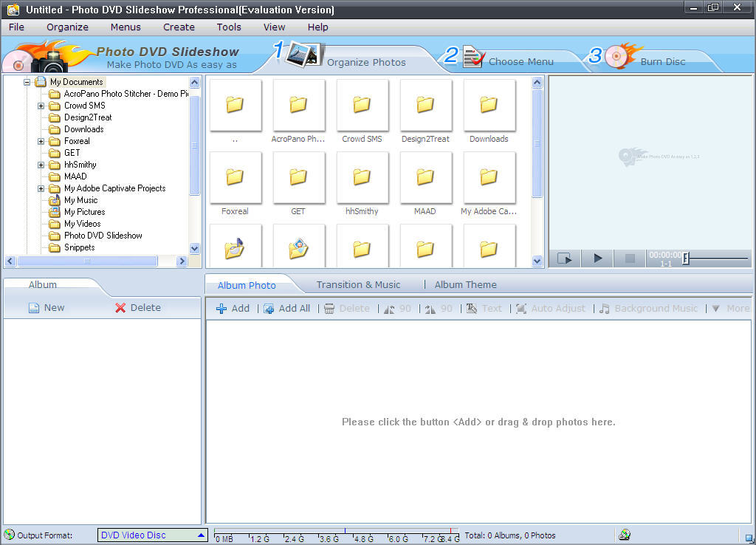Click the New album button
This screenshot has width=756, height=545.
point(47,308)
